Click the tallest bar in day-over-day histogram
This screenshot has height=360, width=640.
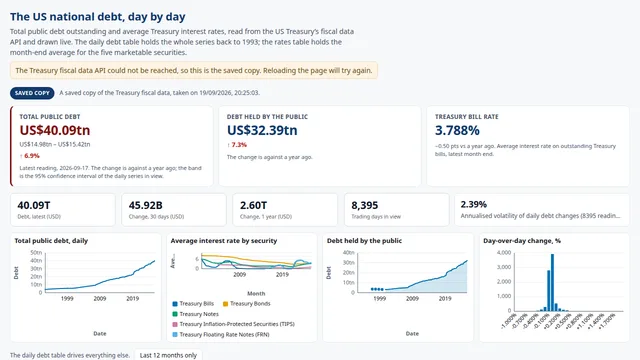tap(552, 282)
